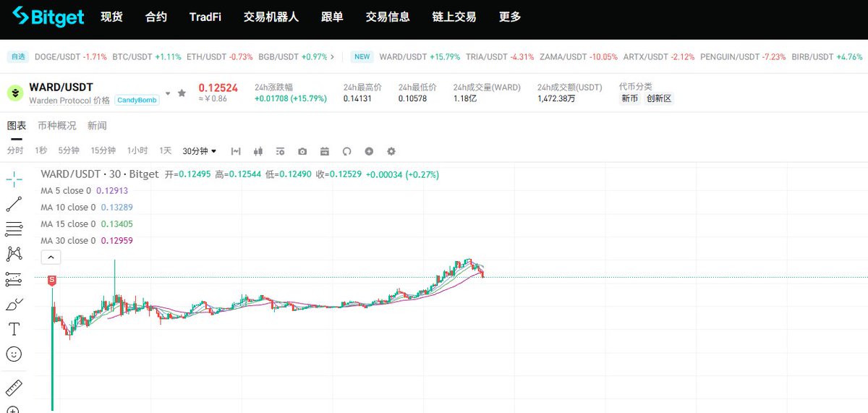Screen dimensions: 868x413
Task: Open the 交易信息 menu
Action: tap(388, 17)
